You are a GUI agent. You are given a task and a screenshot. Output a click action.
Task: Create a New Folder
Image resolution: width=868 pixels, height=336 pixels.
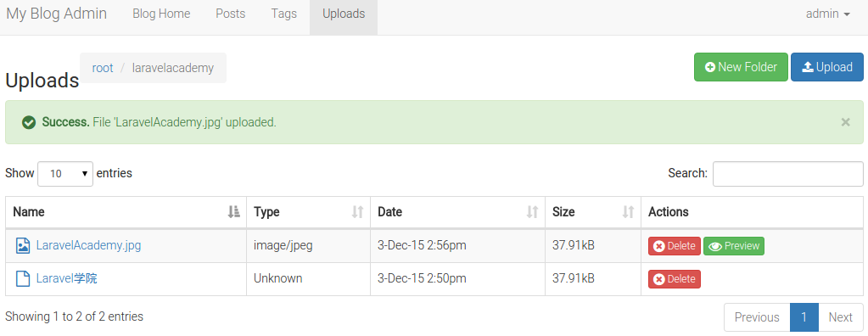(x=741, y=67)
